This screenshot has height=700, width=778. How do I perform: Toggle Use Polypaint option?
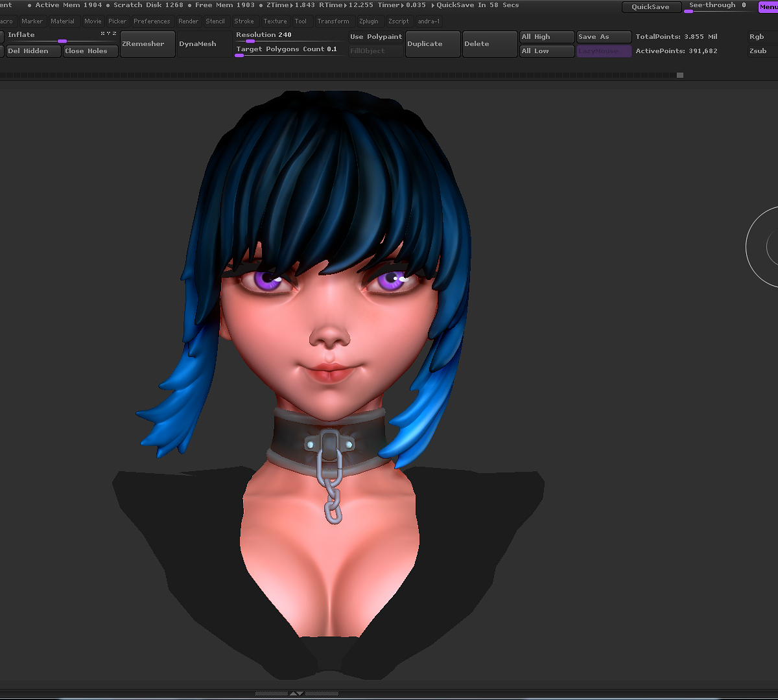[x=376, y=37]
